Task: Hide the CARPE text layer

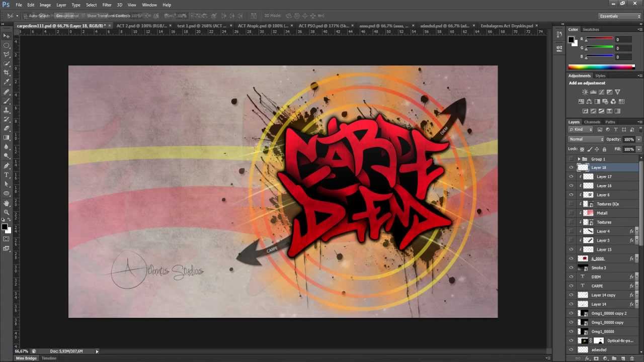Action: (x=571, y=286)
